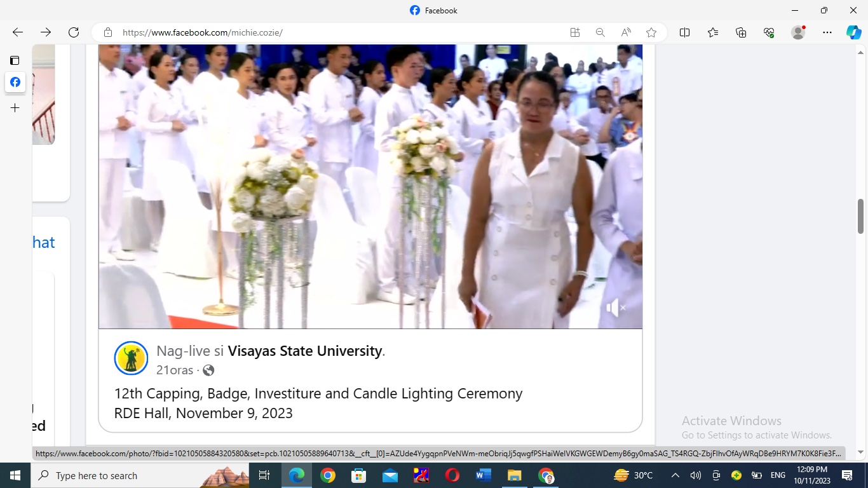Click Visayas State University profile picture

[x=131, y=358]
